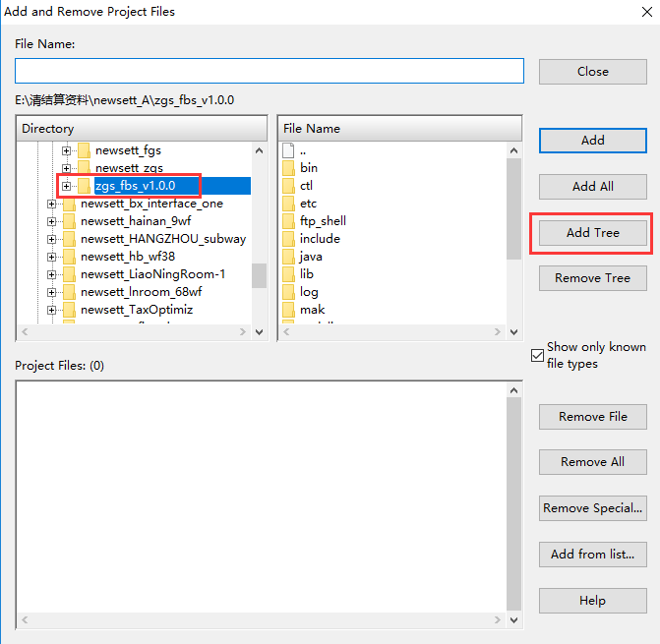Expand the newsett_TaxOptimiz node

51,310
